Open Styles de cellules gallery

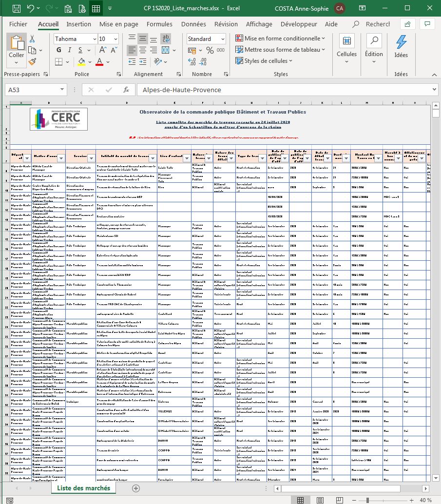pyautogui.click(x=264, y=61)
